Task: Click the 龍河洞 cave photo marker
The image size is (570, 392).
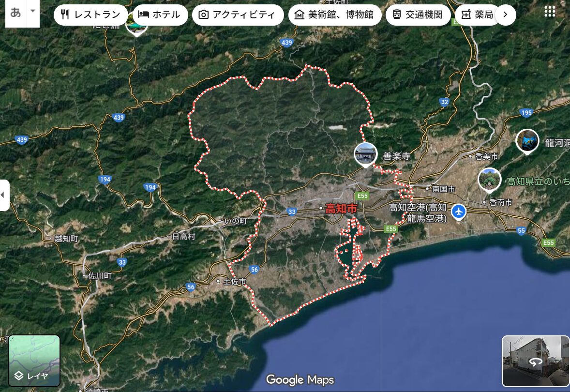Action: (x=527, y=140)
